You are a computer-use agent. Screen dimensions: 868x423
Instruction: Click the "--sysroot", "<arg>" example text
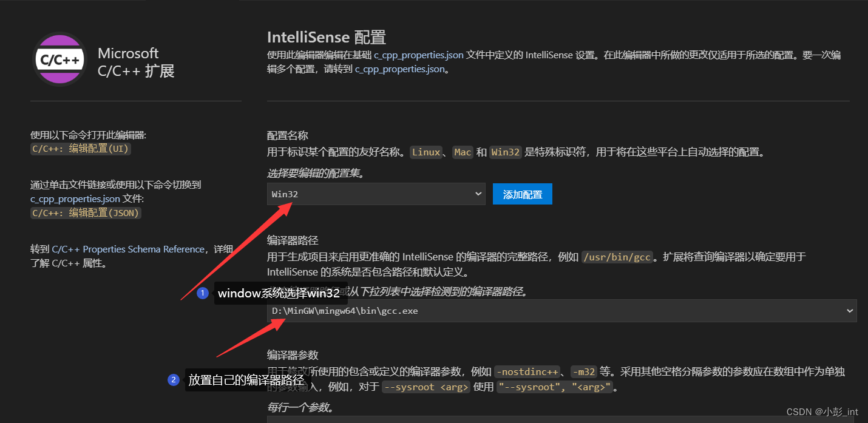point(555,387)
